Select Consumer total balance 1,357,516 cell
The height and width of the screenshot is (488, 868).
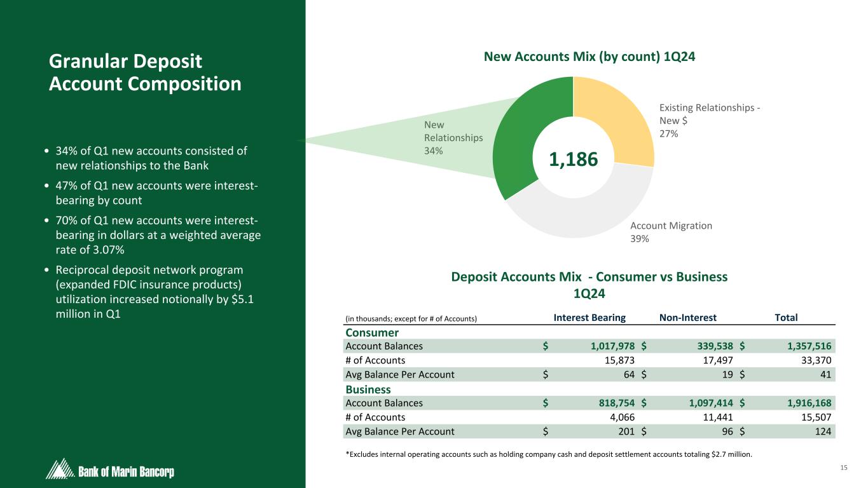(799, 346)
